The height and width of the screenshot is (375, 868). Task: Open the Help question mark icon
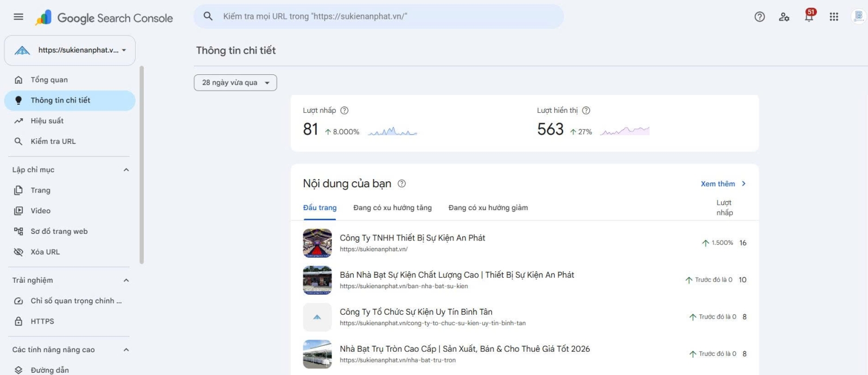pos(759,17)
